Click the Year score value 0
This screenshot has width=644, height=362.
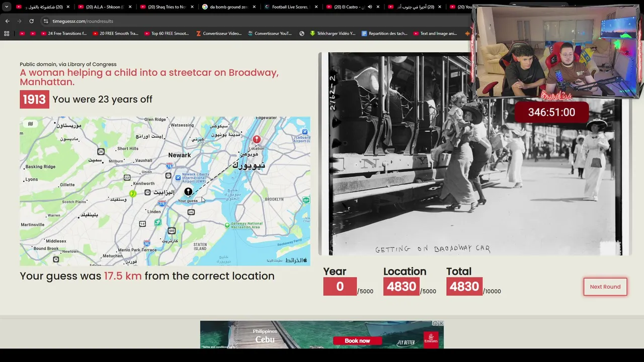click(340, 287)
